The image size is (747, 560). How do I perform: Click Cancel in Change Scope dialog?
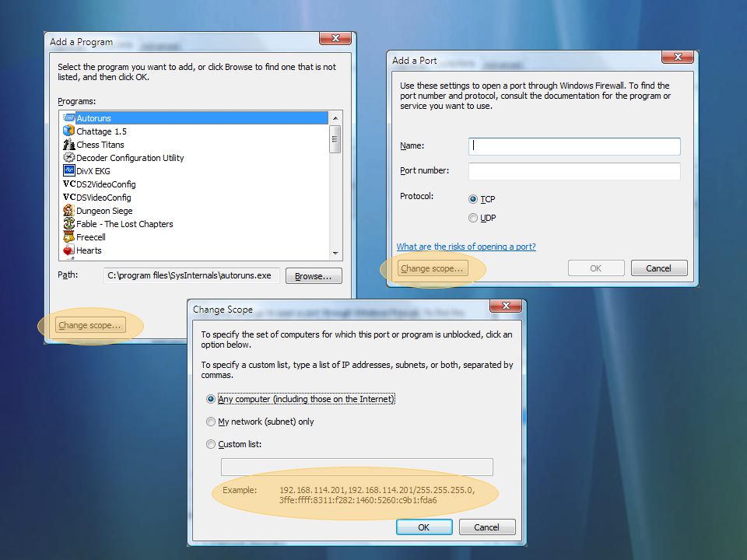click(x=487, y=527)
